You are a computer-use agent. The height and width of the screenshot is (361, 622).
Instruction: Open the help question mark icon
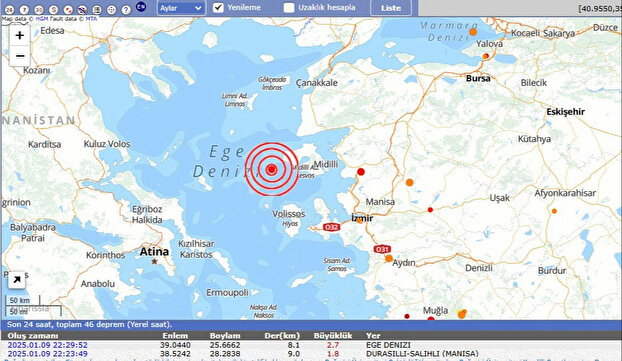point(126,10)
